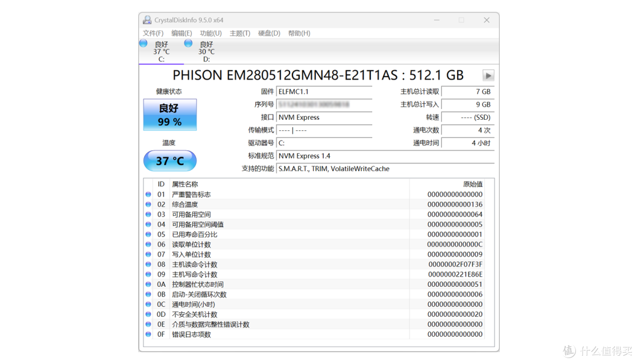638x364 pixels.
Task: Click the status dot for row 02 综合温度
Action: pos(148,204)
